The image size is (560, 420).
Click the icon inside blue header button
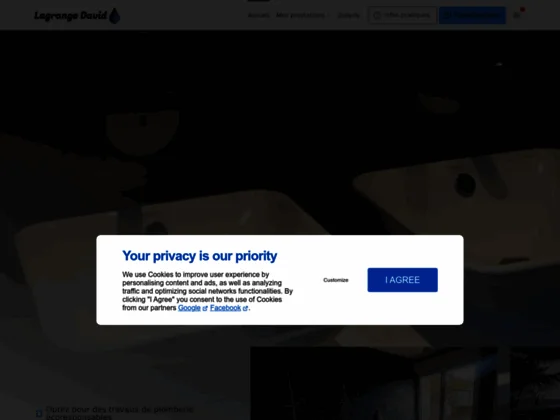pos(448,15)
